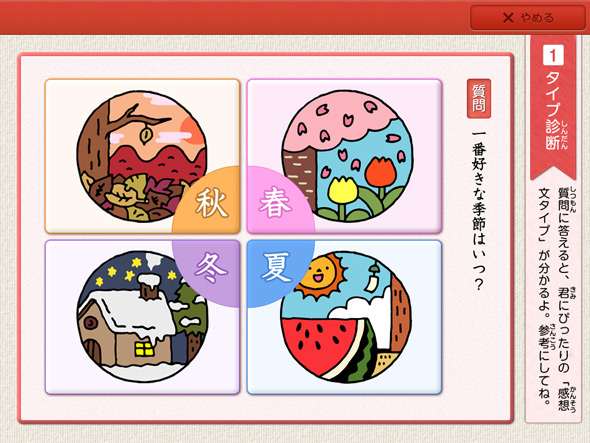The height and width of the screenshot is (443, 590).
Task: Click the question text 一番好きな季節はいつ？
Action: (x=479, y=211)
